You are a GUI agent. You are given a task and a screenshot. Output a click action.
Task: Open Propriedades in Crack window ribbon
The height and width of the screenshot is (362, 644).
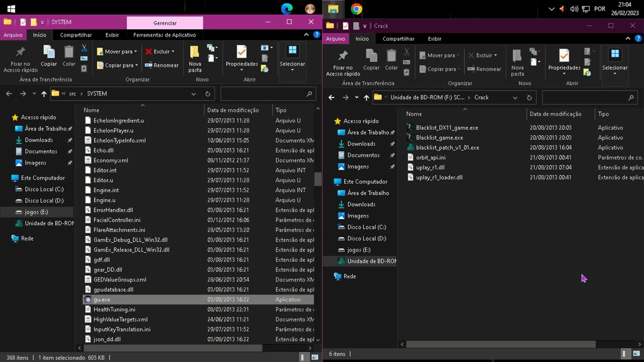[564, 56]
